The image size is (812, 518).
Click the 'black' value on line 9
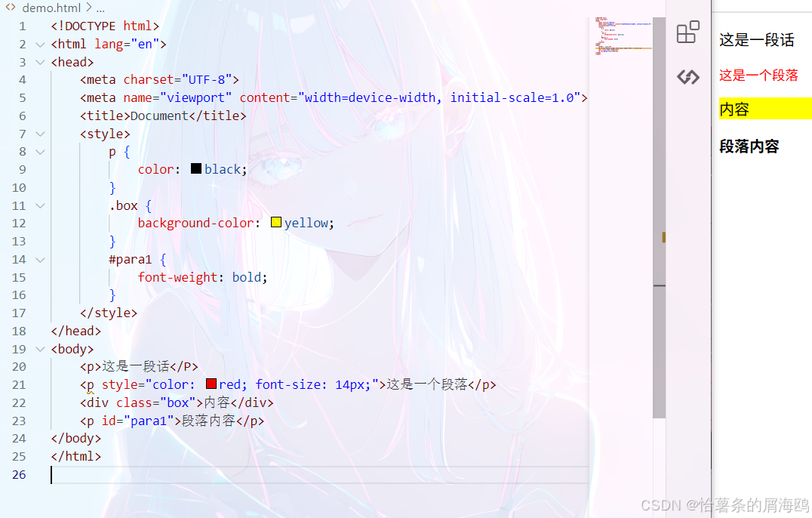[223, 169]
